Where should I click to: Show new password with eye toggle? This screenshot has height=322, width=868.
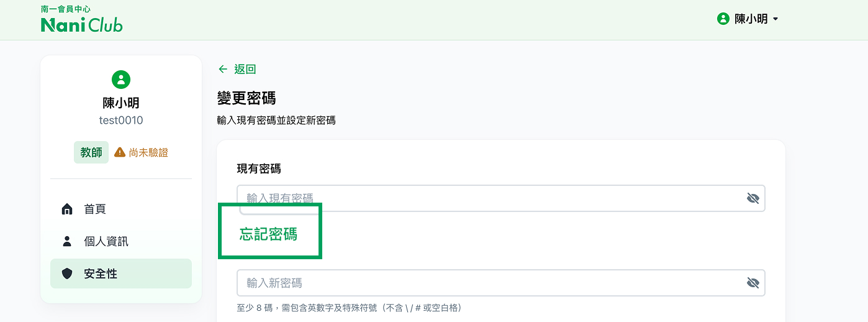pos(753,283)
